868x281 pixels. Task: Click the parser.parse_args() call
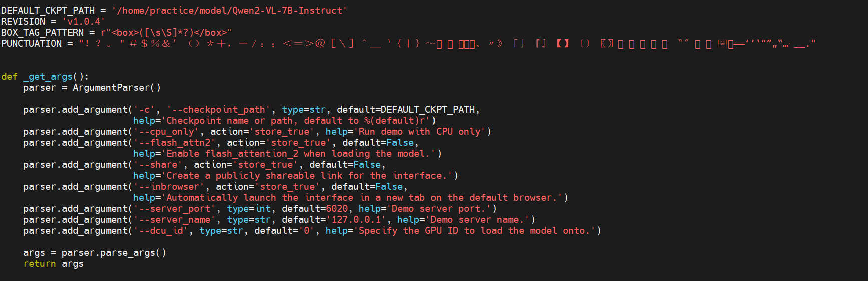pos(114,252)
